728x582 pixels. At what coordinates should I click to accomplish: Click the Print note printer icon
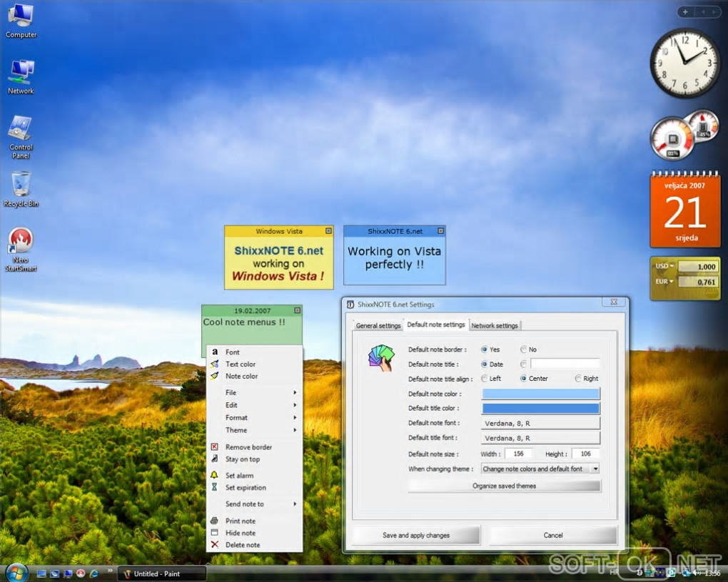(215, 520)
